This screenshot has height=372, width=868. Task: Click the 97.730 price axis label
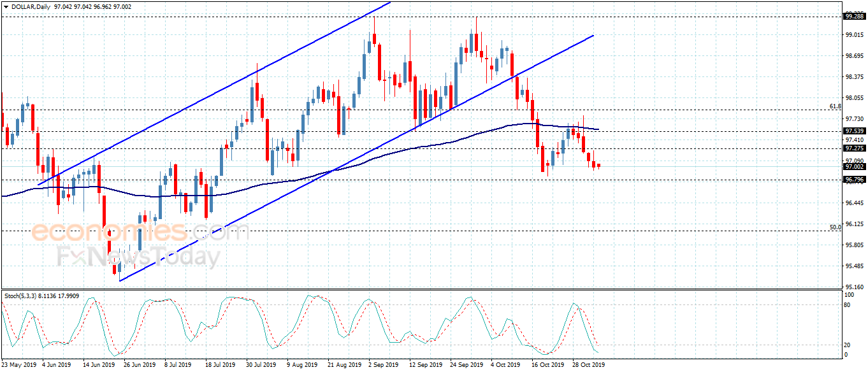pyautogui.click(x=853, y=119)
